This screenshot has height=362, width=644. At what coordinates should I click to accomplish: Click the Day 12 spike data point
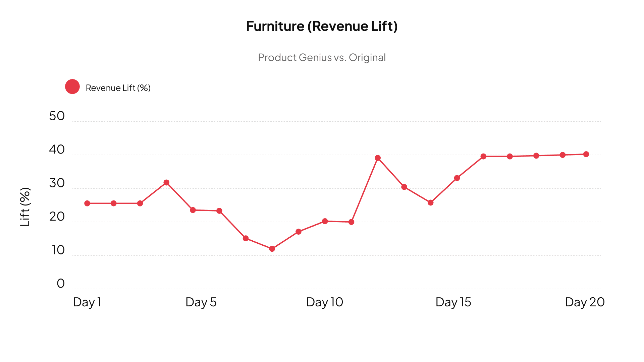click(x=378, y=158)
